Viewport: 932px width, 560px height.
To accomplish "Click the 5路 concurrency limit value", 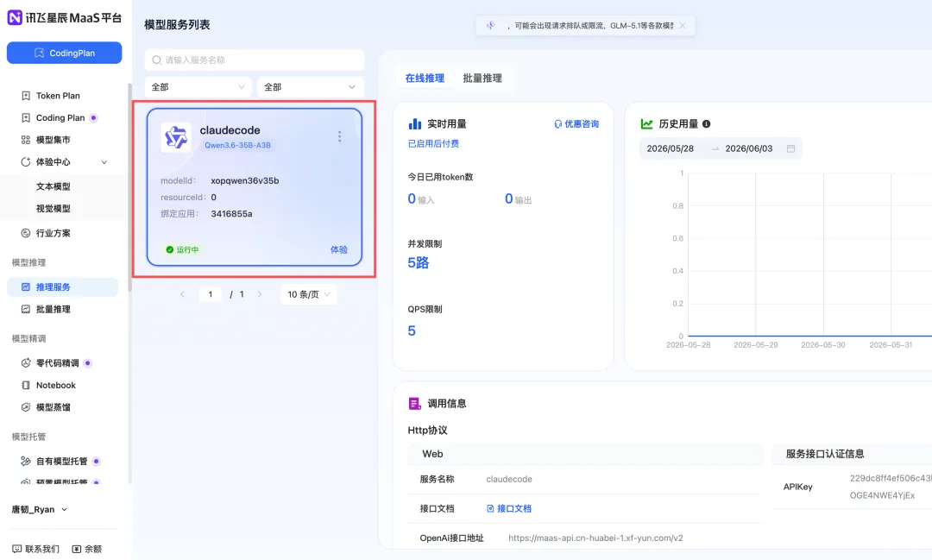I will coord(419,263).
